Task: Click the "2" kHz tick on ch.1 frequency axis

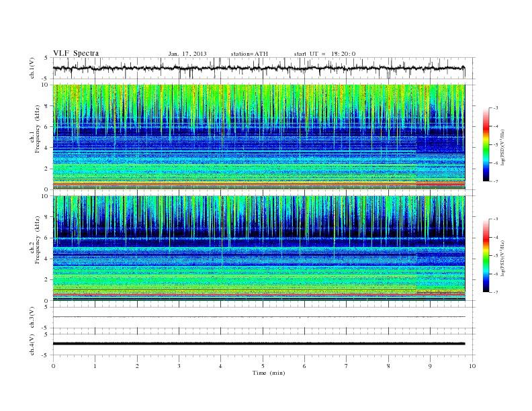Action: 47,169
